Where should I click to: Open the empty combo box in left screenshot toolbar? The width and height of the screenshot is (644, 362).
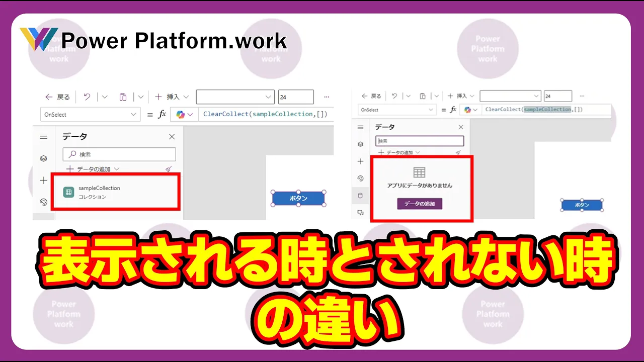pyautogui.click(x=235, y=97)
